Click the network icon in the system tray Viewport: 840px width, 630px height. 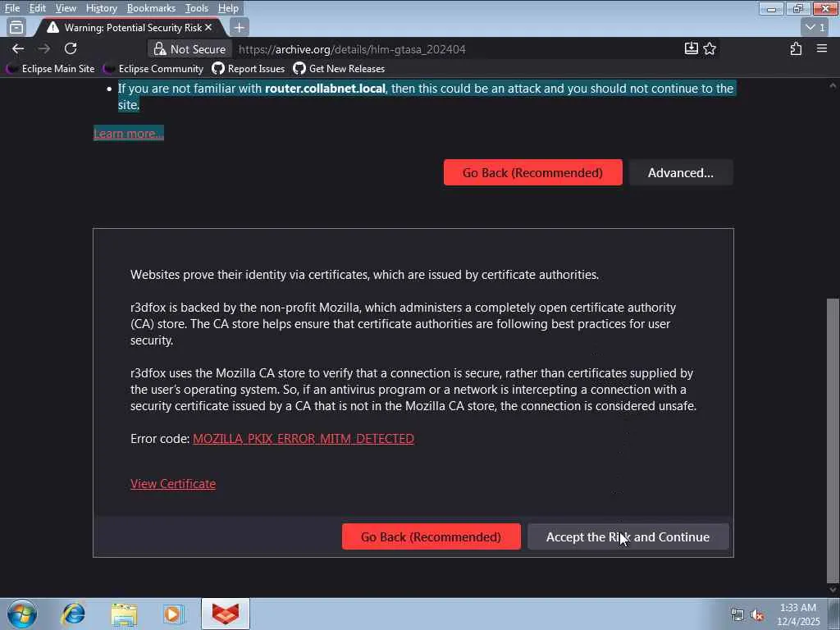(x=737, y=615)
